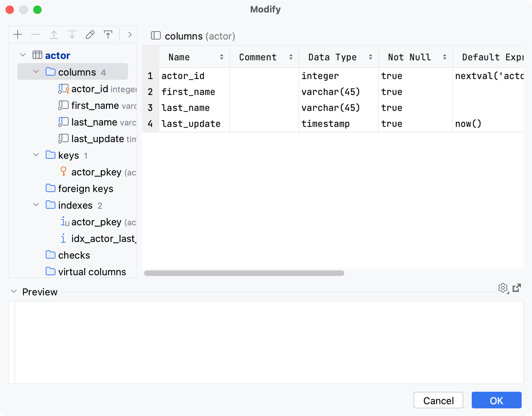The height and width of the screenshot is (416, 532).
Task: Collapse the columns folder in the tree
Action: pyautogui.click(x=36, y=72)
